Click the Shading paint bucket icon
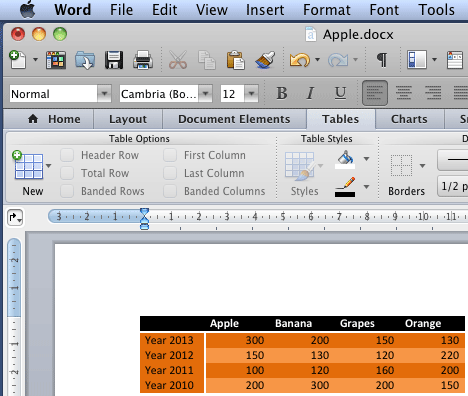 pyautogui.click(x=345, y=159)
